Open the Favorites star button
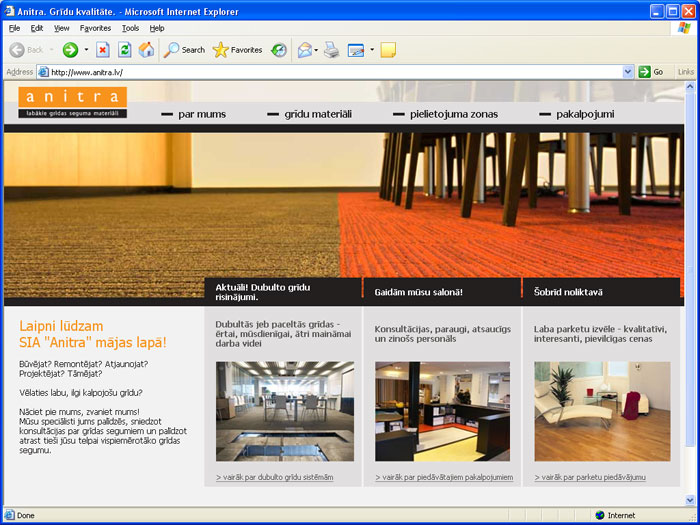700x525 pixels. [x=238, y=50]
